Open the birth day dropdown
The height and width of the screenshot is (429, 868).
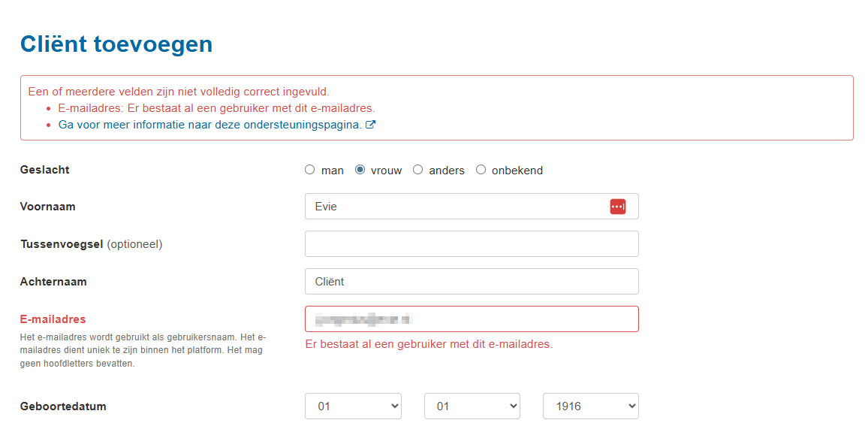coord(353,406)
